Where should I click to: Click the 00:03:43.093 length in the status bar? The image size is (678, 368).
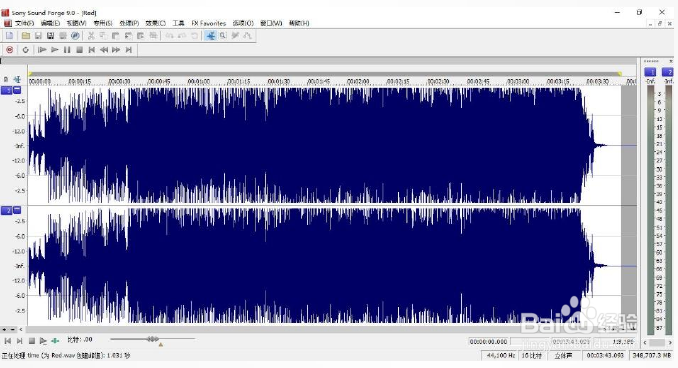(605, 355)
